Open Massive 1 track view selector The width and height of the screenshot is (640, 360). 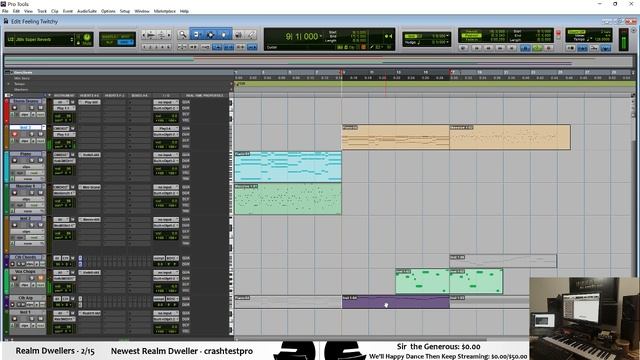pos(27,199)
